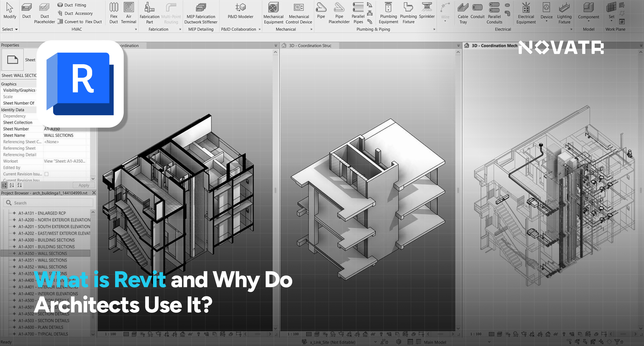This screenshot has width=644, height=346.
Task: Click the Lighting Fixture icon
Action: (564, 8)
